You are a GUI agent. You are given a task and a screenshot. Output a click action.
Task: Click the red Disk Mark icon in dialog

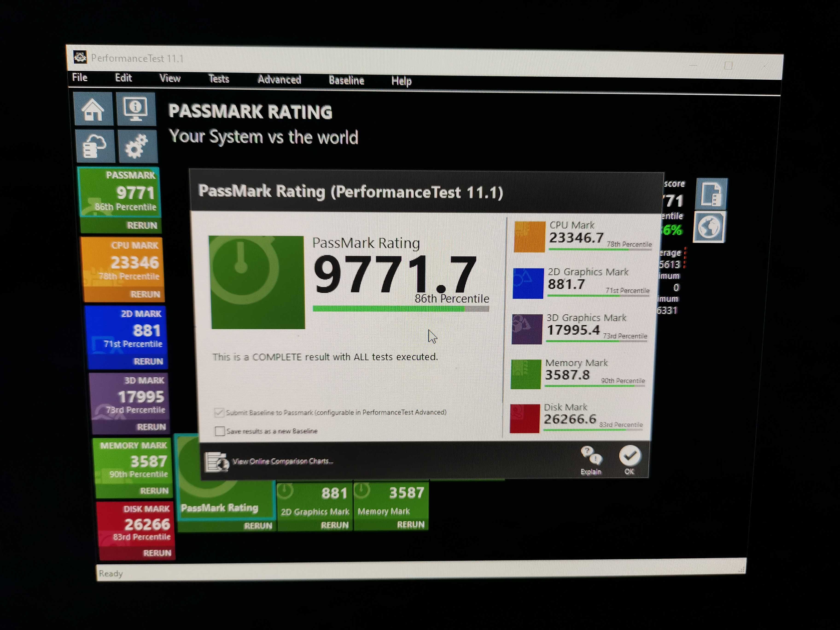(x=525, y=418)
